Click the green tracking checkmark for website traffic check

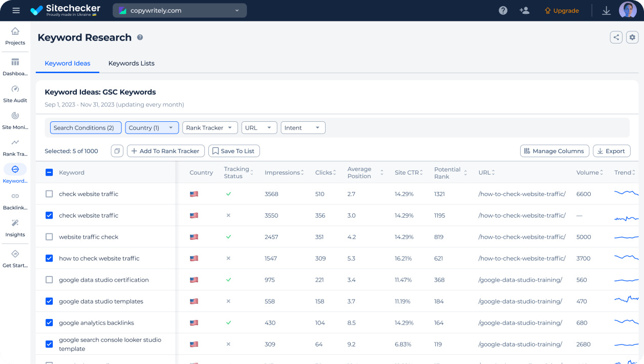pyautogui.click(x=228, y=237)
